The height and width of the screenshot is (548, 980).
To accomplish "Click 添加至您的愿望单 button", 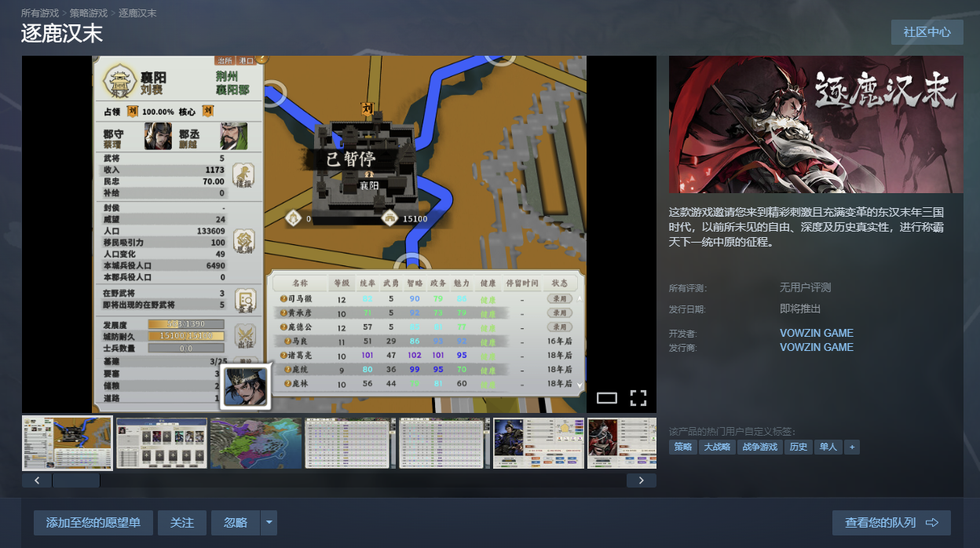I will 93,523.
